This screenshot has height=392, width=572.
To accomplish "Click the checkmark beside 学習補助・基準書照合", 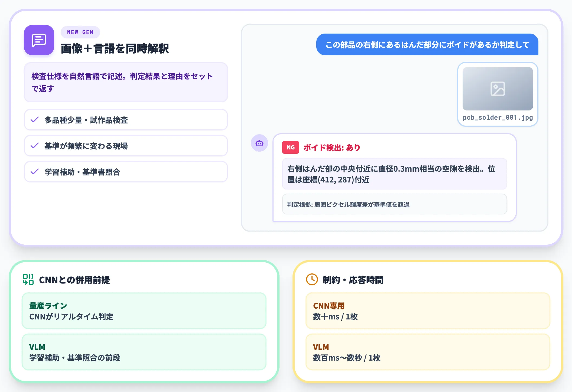I will tap(35, 172).
